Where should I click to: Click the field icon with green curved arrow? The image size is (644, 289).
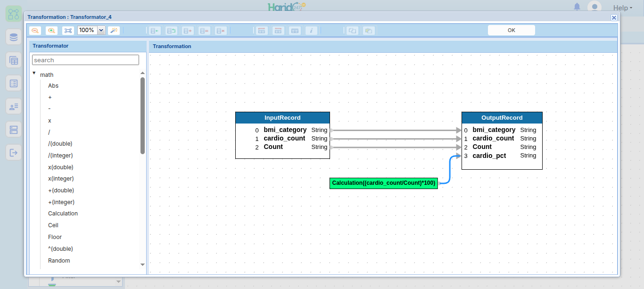click(172, 31)
